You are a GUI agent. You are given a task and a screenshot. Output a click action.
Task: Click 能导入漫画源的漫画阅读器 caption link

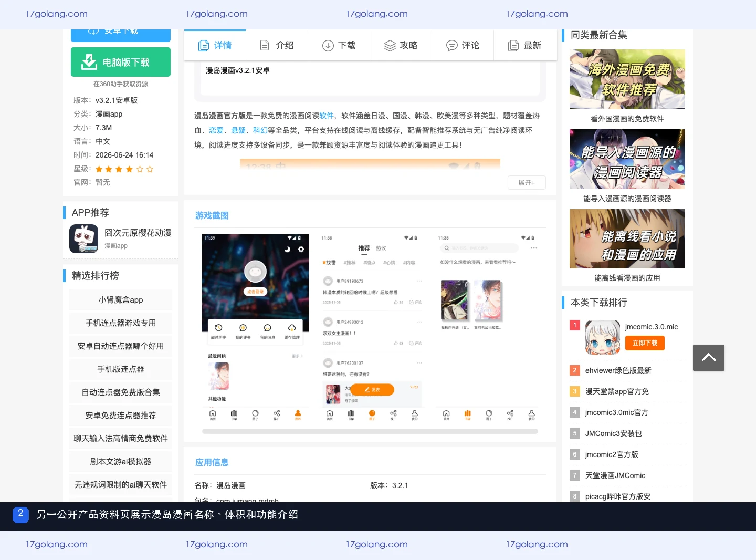coord(627,199)
